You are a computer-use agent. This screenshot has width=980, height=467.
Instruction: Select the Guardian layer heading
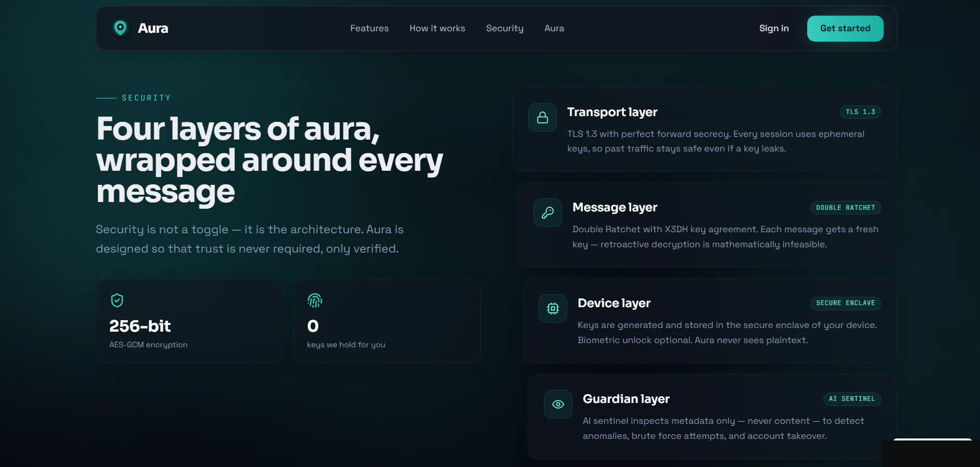pyautogui.click(x=626, y=399)
